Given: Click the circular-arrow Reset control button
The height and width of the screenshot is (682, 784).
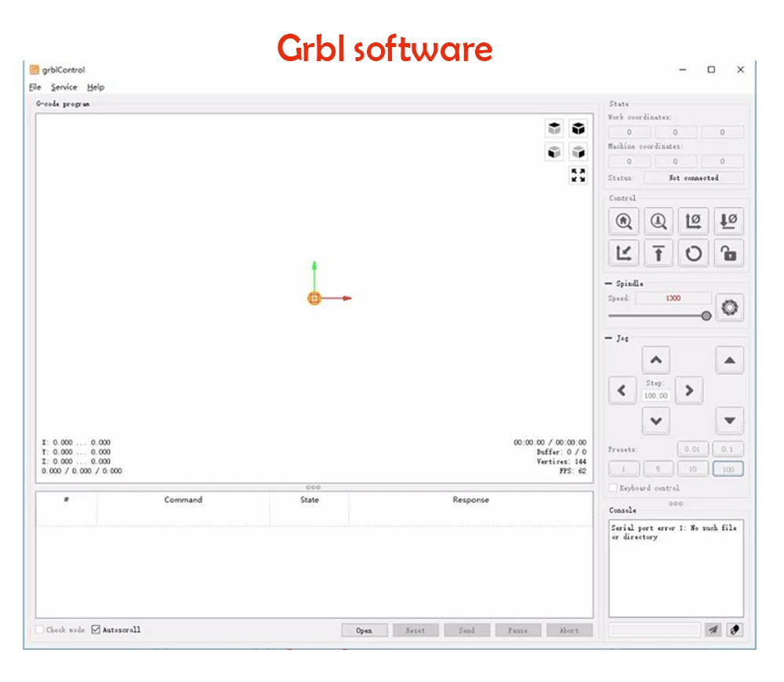Looking at the screenshot, I should (694, 253).
